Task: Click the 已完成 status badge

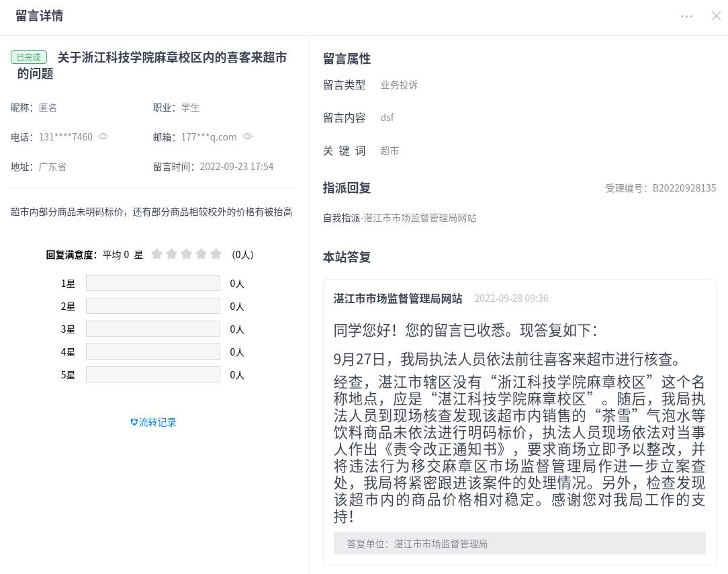Action: pyautogui.click(x=29, y=58)
